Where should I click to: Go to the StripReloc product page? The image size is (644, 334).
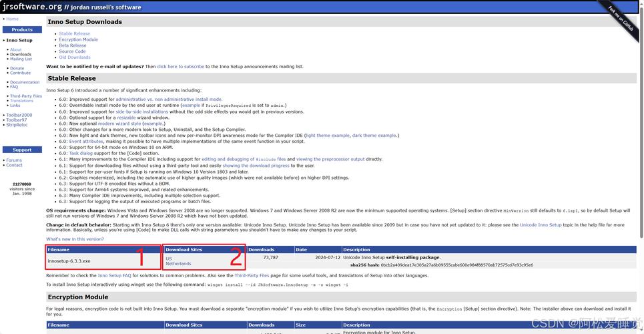pos(17,125)
